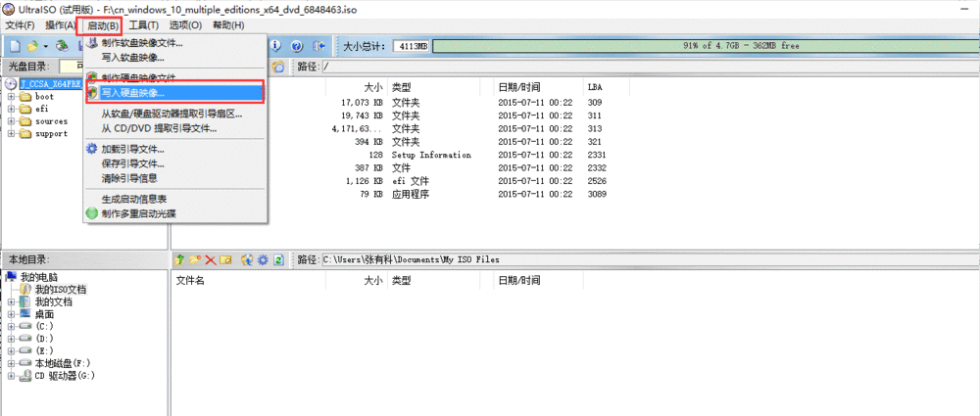Expand the sources folder node
The image size is (980, 416).
tap(11, 121)
